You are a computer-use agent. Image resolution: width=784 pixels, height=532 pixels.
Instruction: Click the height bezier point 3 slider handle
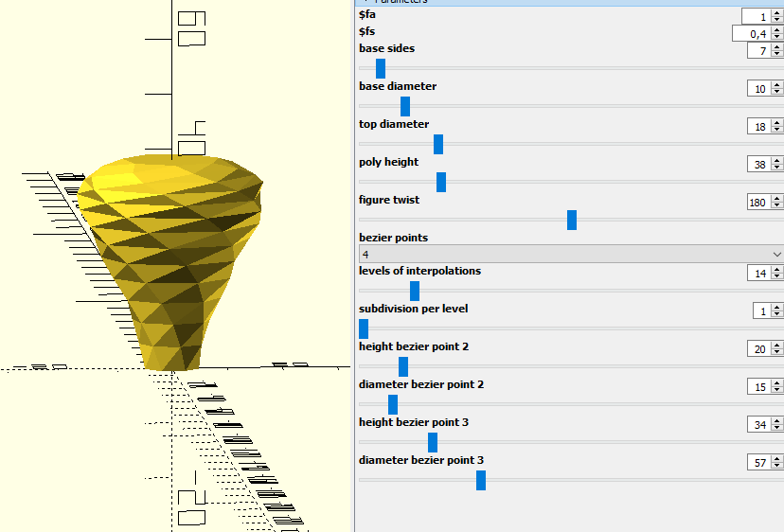coord(433,442)
